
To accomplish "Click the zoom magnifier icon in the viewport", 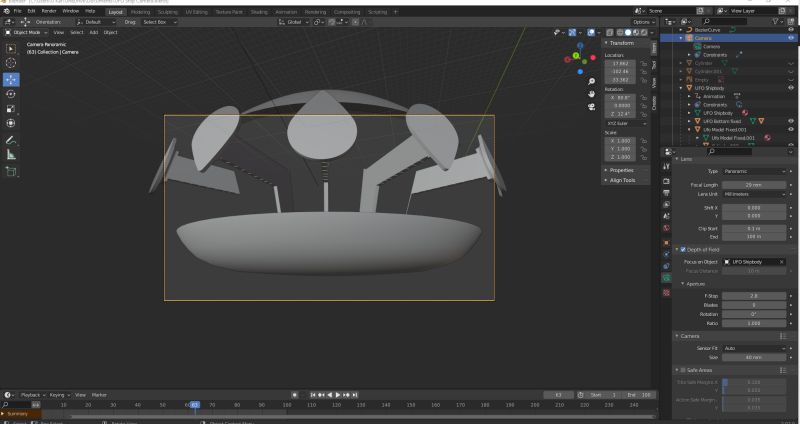I will (x=591, y=82).
